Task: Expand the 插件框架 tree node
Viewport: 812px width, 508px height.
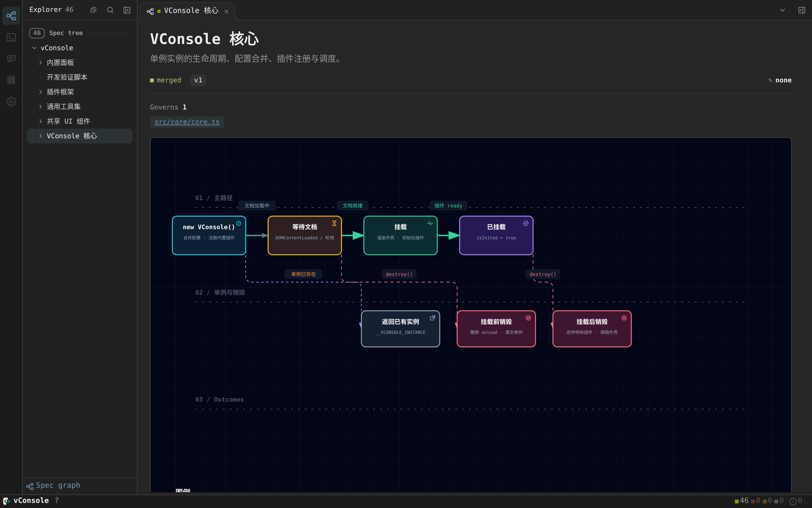Action: pyautogui.click(x=41, y=92)
